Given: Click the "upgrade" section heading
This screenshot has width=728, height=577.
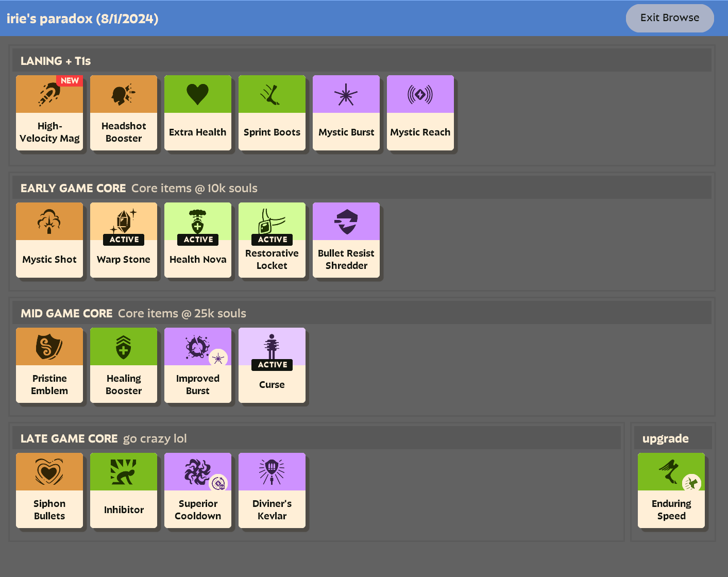Looking at the screenshot, I should click(666, 438).
